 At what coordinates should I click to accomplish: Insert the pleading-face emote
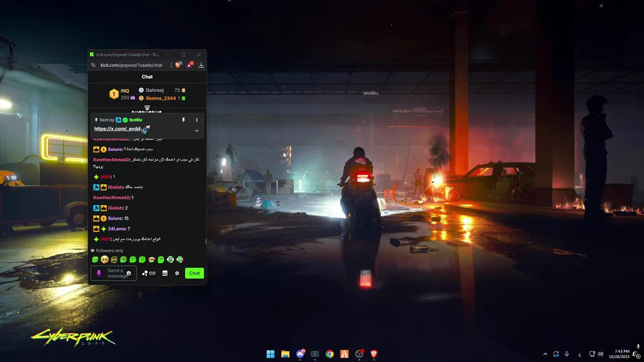pyautogui.click(x=105, y=259)
